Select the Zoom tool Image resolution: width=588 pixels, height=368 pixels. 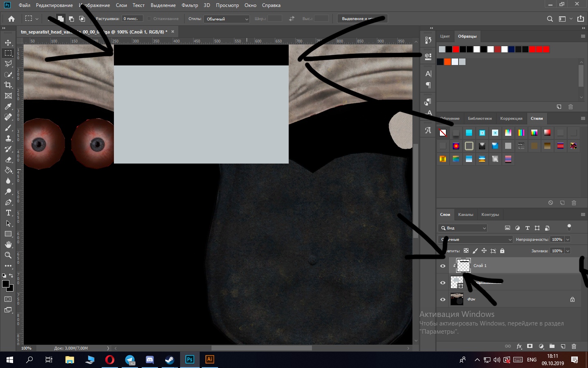tap(8, 255)
